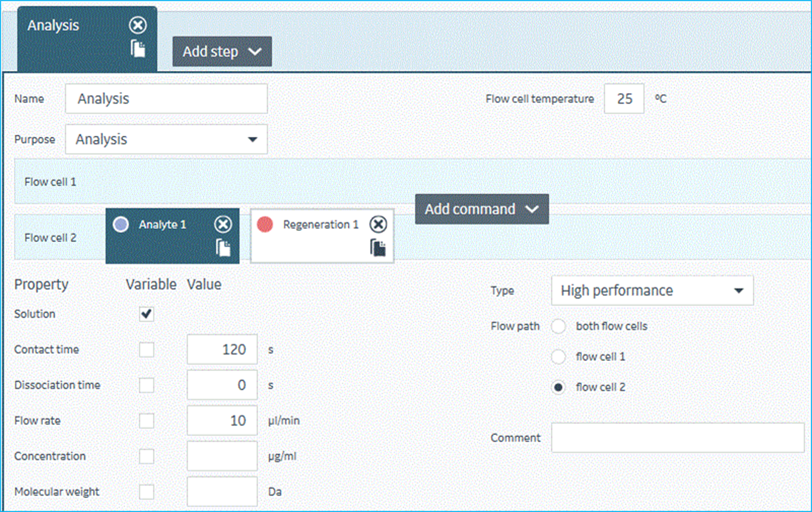This screenshot has width=812, height=512.
Task: Choose flow cell 1 as flow path
Action: (x=558, y=357)
